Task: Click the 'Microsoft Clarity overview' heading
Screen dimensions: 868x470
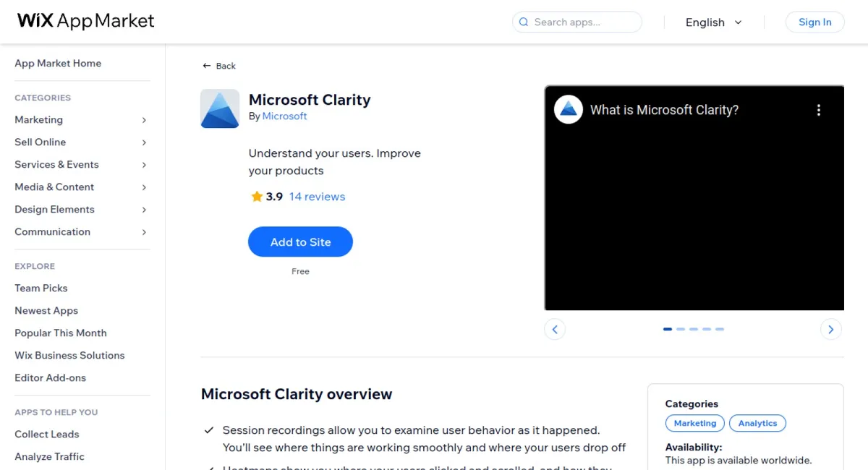Action: coord(297,394)
